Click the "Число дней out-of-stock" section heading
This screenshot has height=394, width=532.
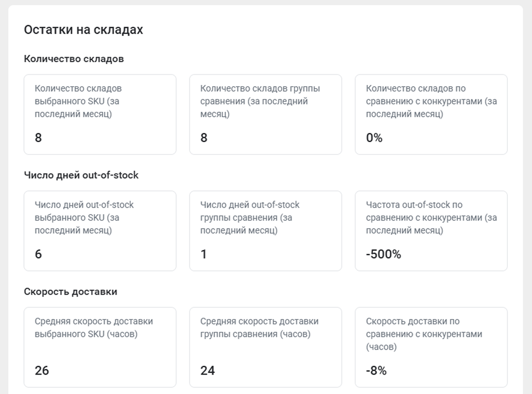tap(81, 175)
